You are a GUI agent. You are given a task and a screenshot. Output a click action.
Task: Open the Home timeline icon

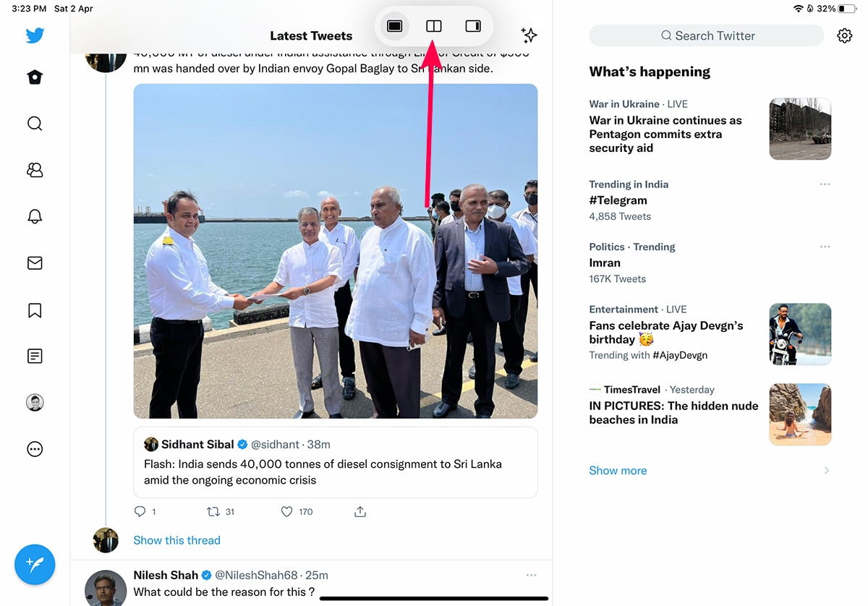tap(35, 78)
